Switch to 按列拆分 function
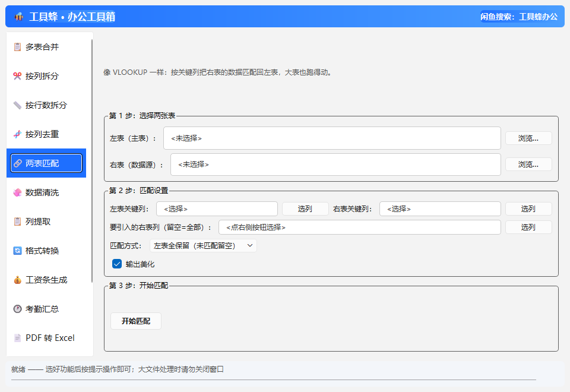This screenshot has height=392, width=570. click(x=46, y=76)
